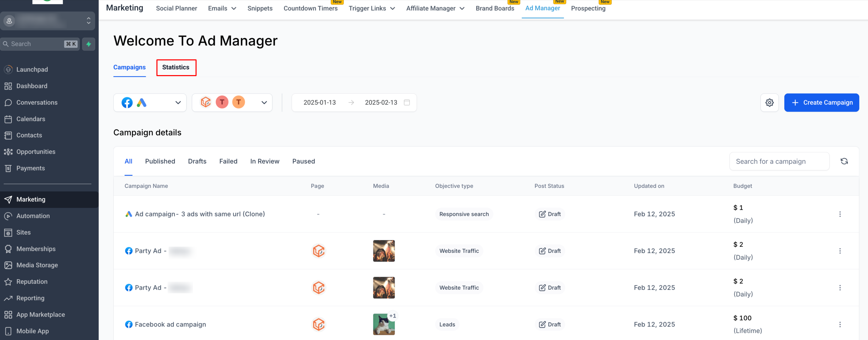
Task: Switch to the Statistics tab
Action: tap(176, 67)
